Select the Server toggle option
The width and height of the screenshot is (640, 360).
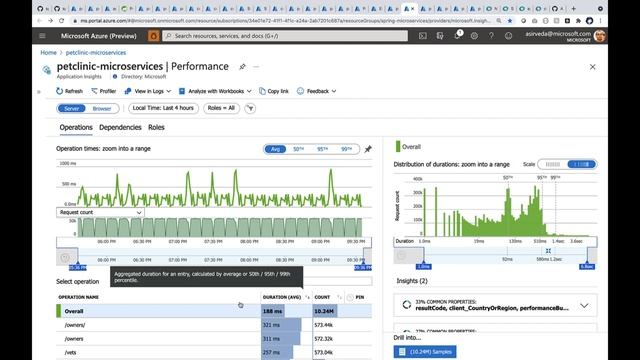[71, 109]
